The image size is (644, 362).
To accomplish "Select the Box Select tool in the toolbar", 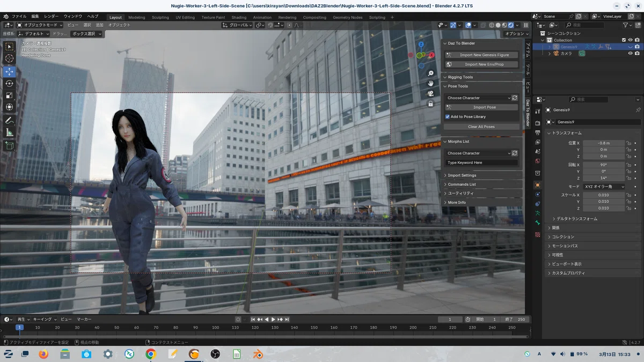I will pos(9,47).
